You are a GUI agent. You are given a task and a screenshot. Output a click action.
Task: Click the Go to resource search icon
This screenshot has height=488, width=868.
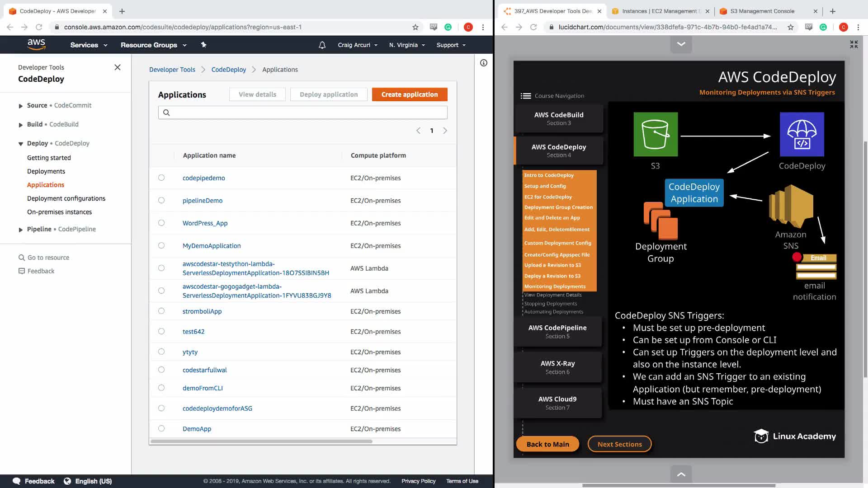click(22, 258)
